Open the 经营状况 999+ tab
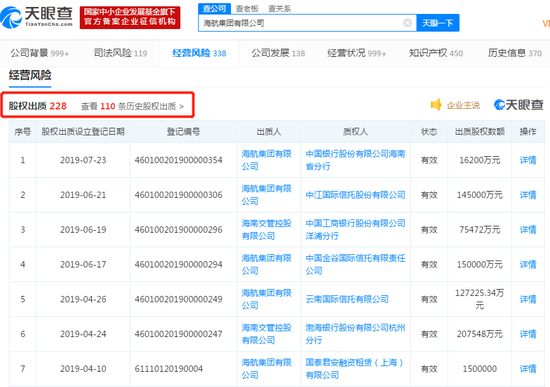Image resolution: width=550 pixels, height=387 pixels. point(357,53)
